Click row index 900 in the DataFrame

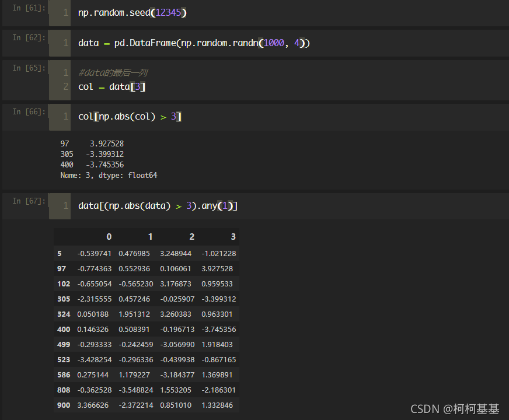pyautogui.click(x=64, y=405)
